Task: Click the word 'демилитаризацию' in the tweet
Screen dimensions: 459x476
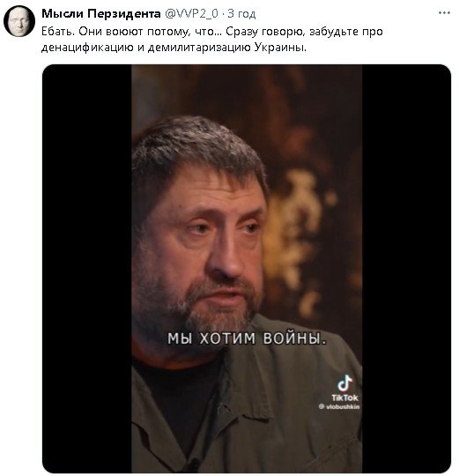Action: 199,48
